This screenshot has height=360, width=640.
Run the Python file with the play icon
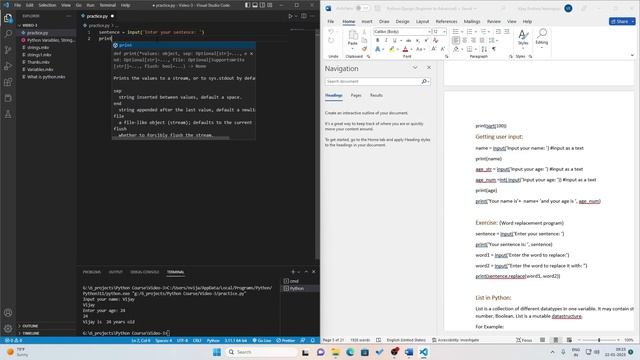(290, 16)
